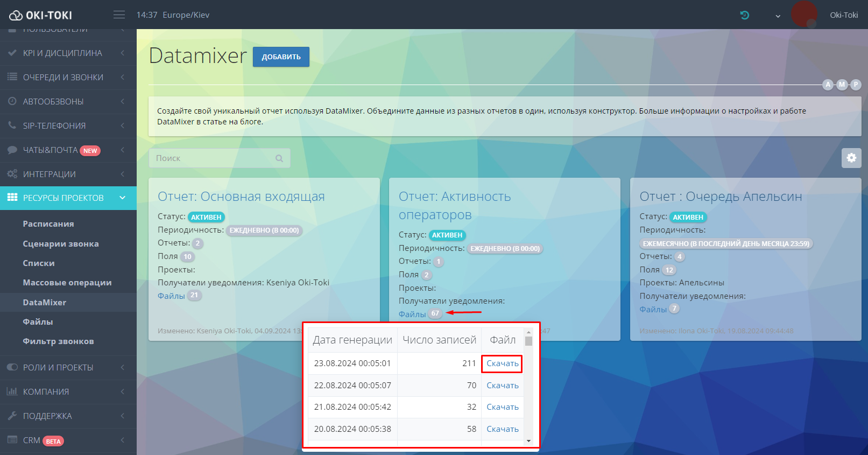Click the P filter circle badge
This screenshot has width=868, height=455.
(856, 85)
